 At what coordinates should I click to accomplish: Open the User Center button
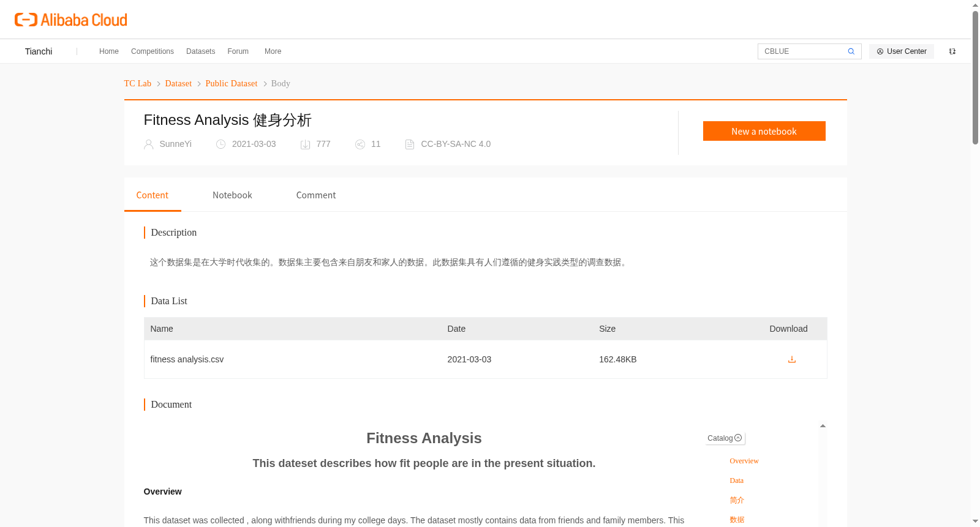point(902,51)
